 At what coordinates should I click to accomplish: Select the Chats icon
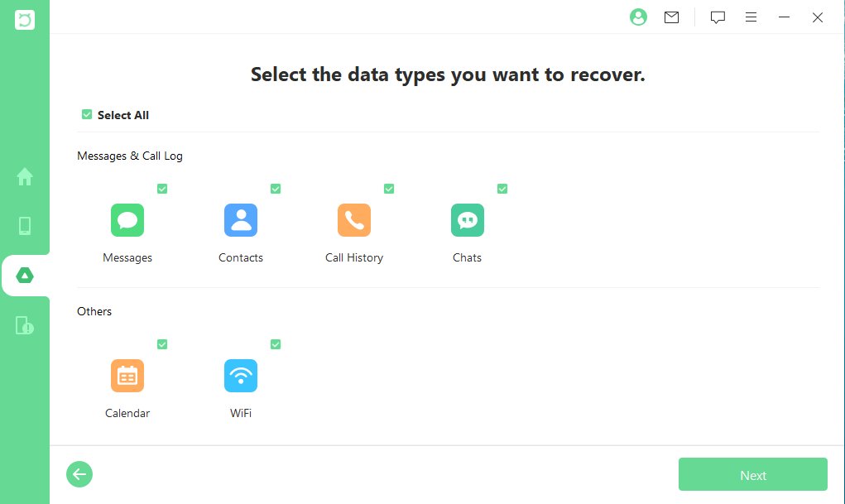point(467,220)
